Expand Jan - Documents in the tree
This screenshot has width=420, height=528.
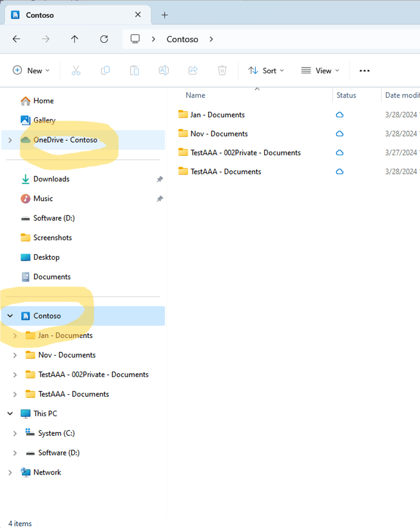(x=15, y=335)
